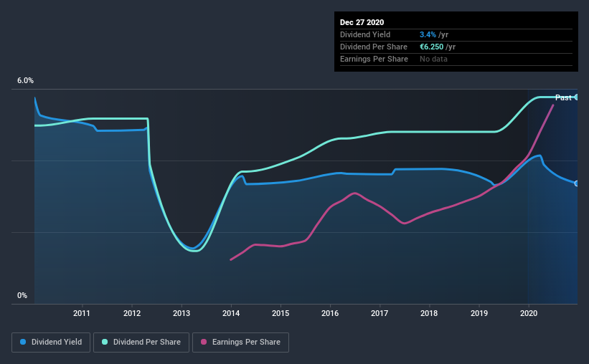Click the Dec 27 2020 tooltip date
The height and width of the screenshot is (364, 589).
(362, 22)
